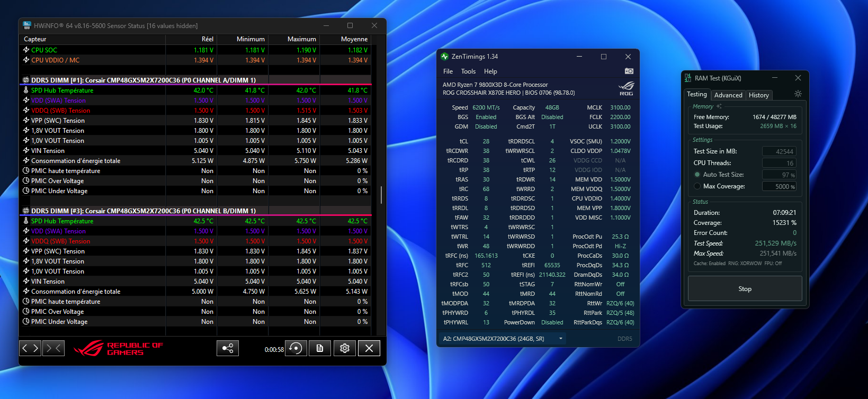The width and height of the screenshot is (868, 399).
Task: Switch to the Advanced tab in RAM Test
Action: pos(728,95)
